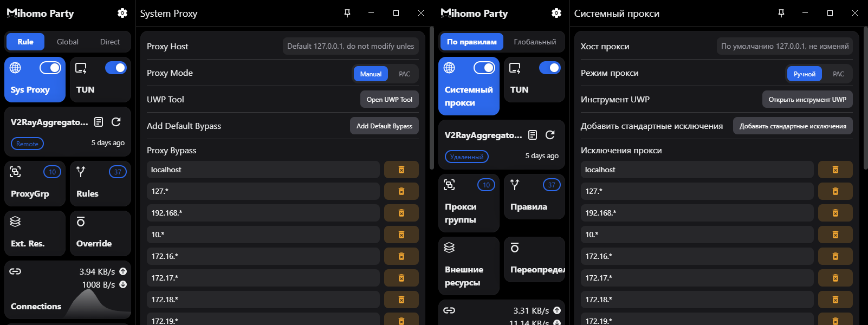
Task: Click the Добавить стандартные исключения button
Action: pyautogui.click(x=793, y=126)
